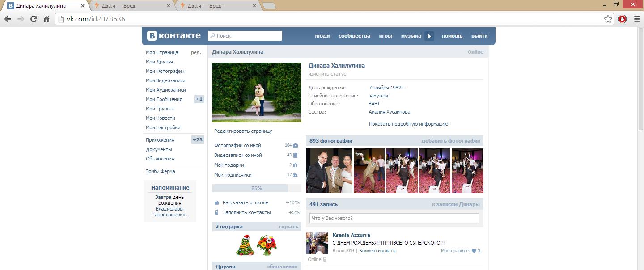Click Редактировать страницу link
This screenshot has width=644, height=270.
point(243,131)
